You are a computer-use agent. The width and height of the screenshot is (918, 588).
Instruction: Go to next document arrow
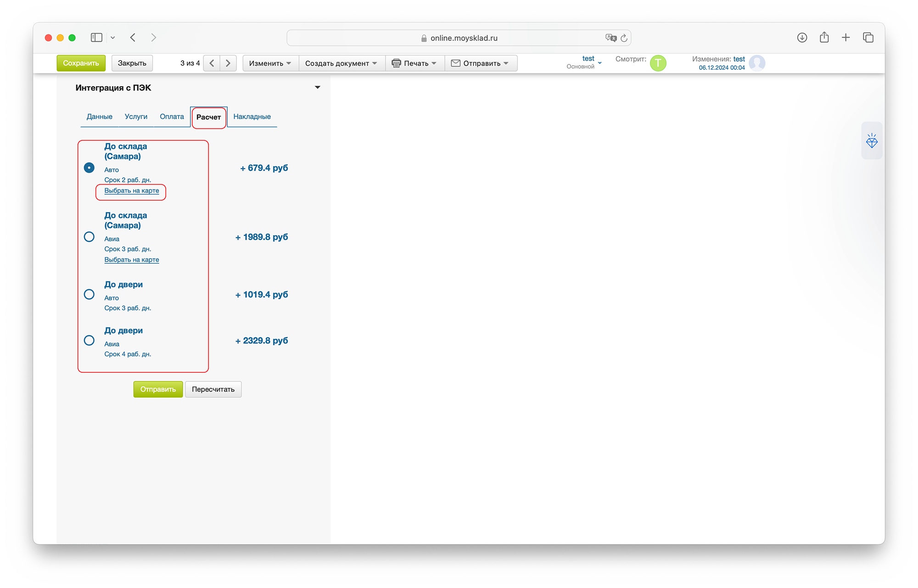(228, 63)
